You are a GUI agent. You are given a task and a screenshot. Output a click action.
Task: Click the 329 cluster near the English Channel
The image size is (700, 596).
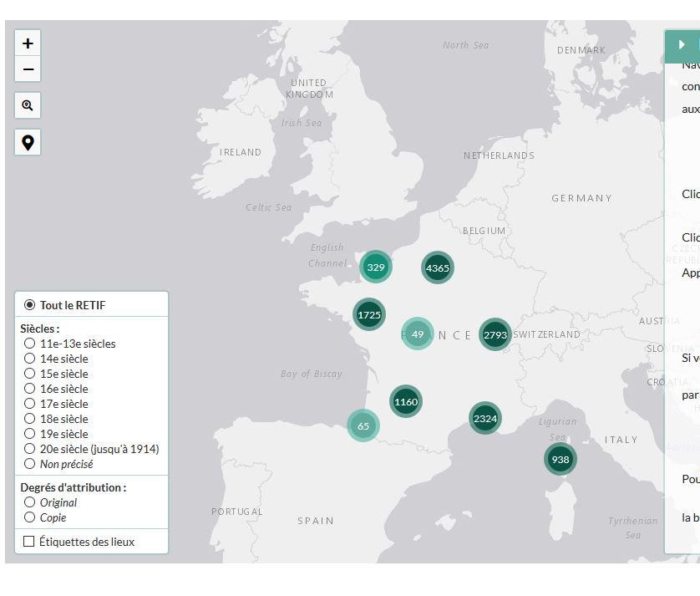(375, 267)
